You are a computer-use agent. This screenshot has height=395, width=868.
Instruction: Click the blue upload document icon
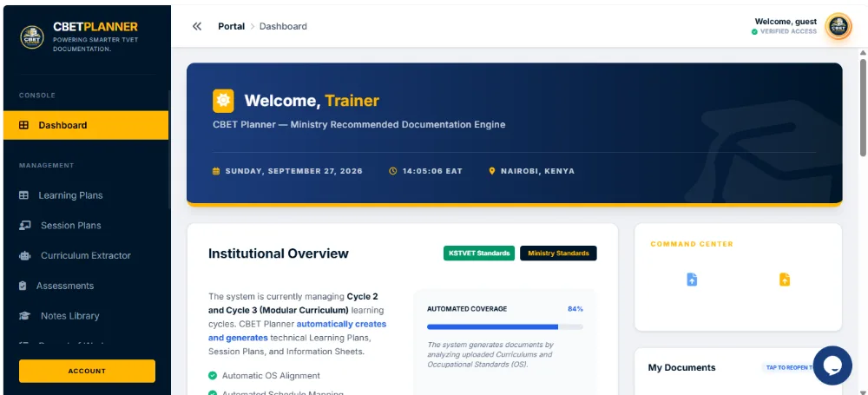(692, 280)
